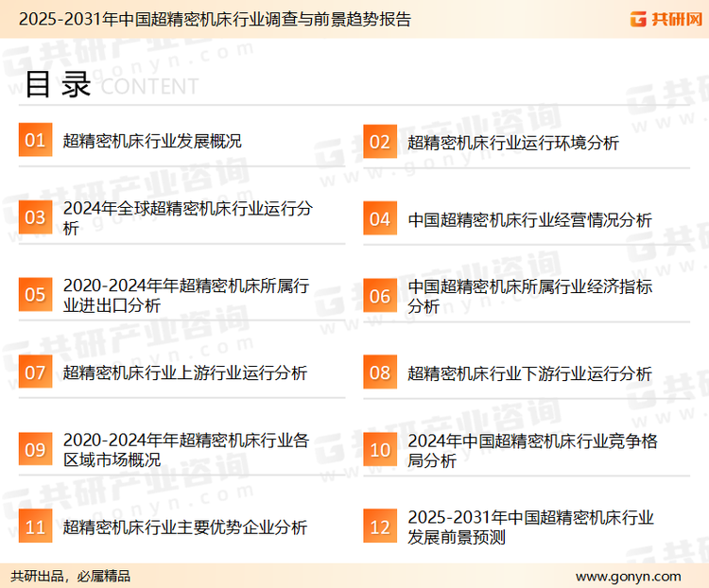The width and height of the screenshot is (709, 588).
Task: Select chapter 中国超精密机床所属行业经济指标分析
Action: pos(529,297)
